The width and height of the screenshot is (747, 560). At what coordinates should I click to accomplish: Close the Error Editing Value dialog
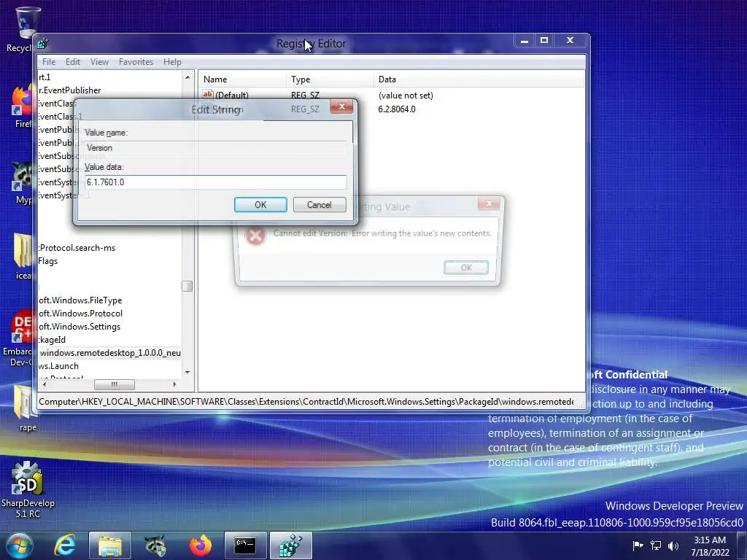(x=489, y=204)
